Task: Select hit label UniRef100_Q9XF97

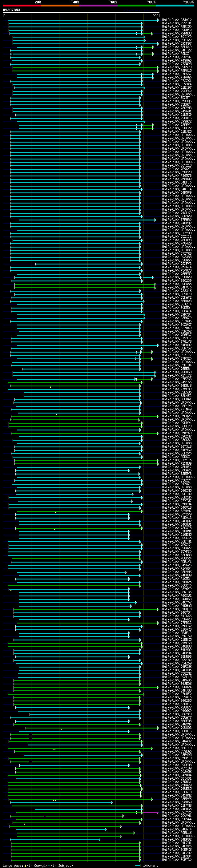Action: pos(177,43)
